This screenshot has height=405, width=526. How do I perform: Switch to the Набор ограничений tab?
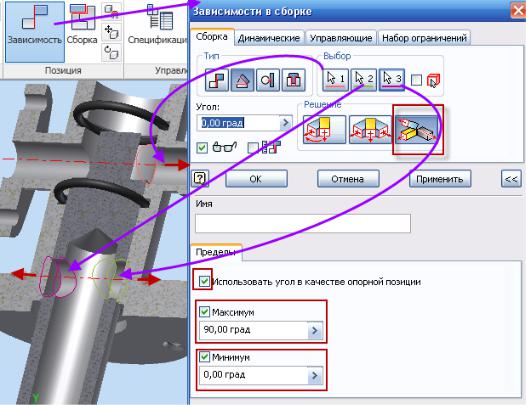(424, 38)
